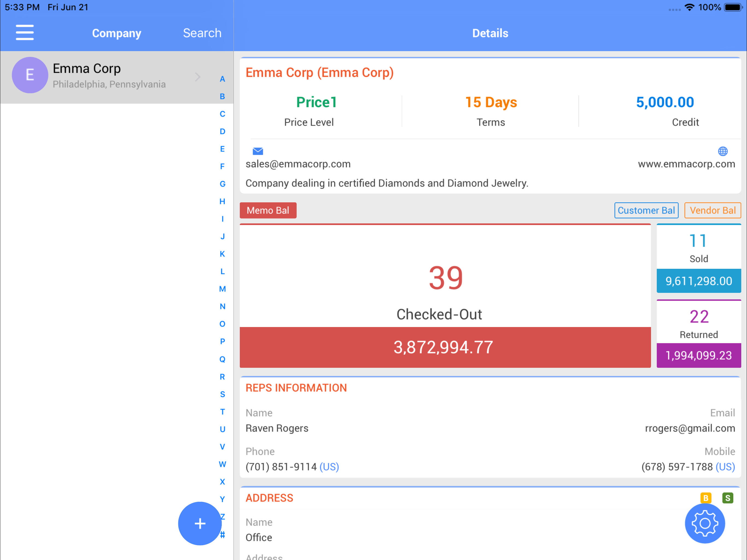The width and height of the screenshot is (747, 560).
Task: Open the hamburger menu
Action: pos(25,33)
